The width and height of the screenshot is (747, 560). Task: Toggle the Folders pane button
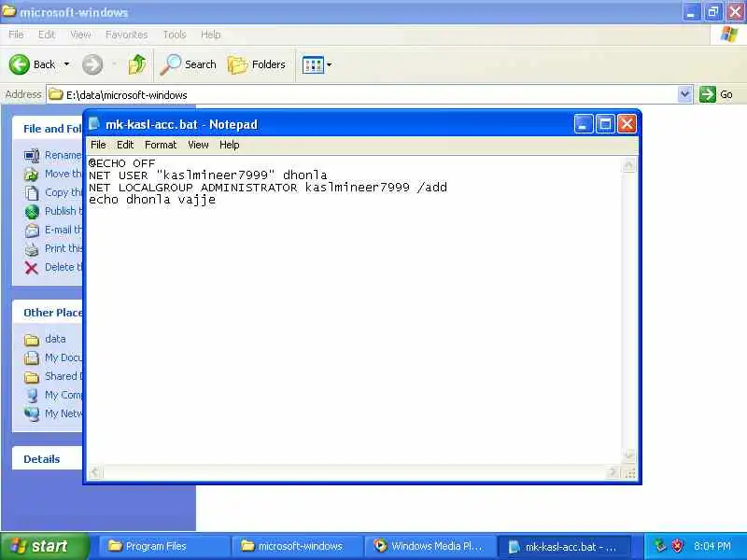257,64
